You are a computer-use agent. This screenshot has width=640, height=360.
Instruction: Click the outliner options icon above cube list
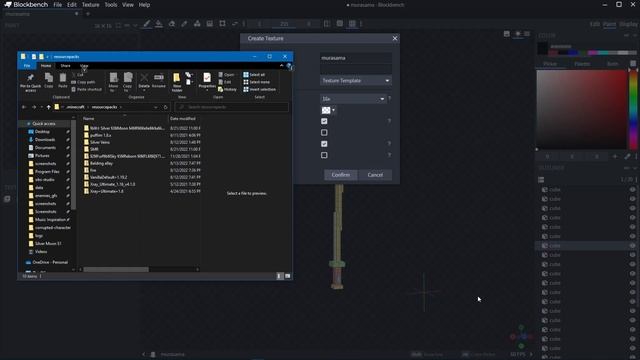click(541, 180)
